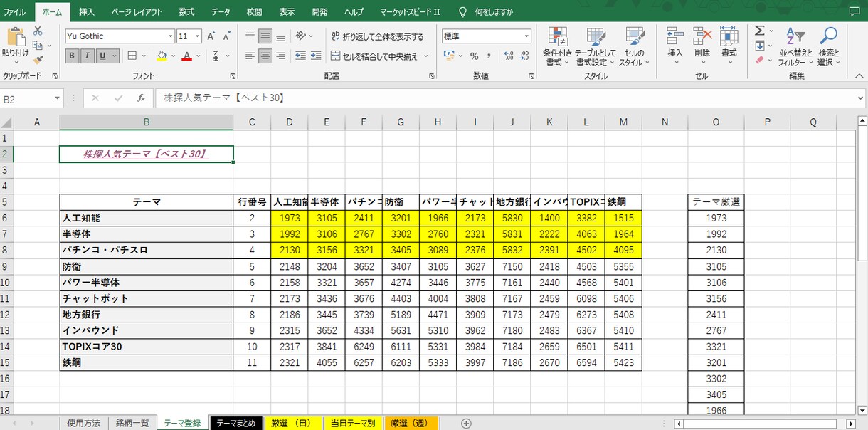Collapse the ribbon with the up chevron

pos(860,75)
